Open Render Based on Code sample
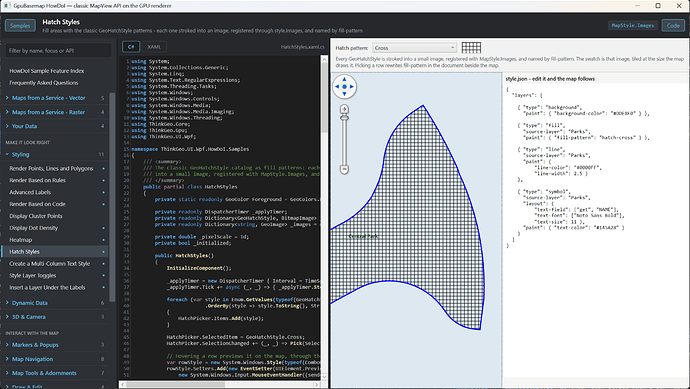690x389 pixels. 55,204
